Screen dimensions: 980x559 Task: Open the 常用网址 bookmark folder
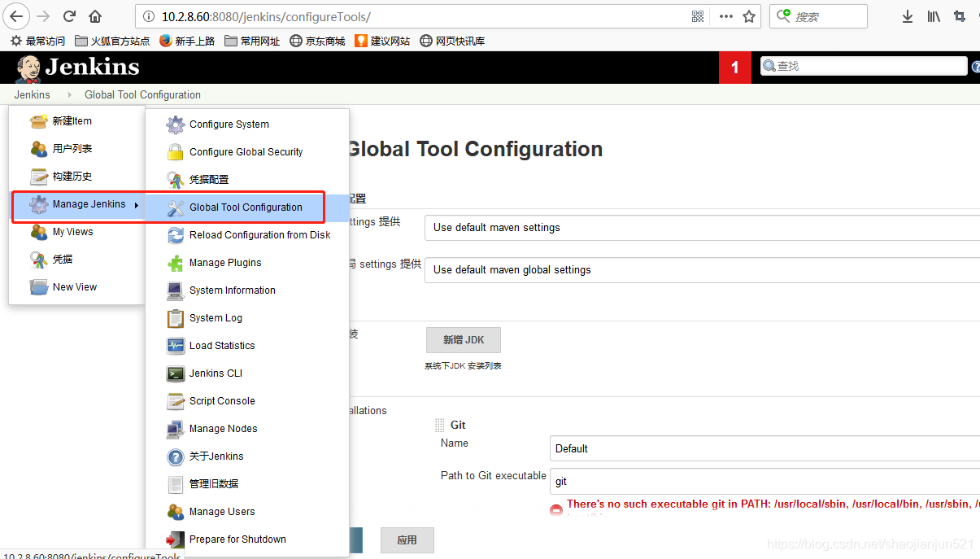coord(252,41)
